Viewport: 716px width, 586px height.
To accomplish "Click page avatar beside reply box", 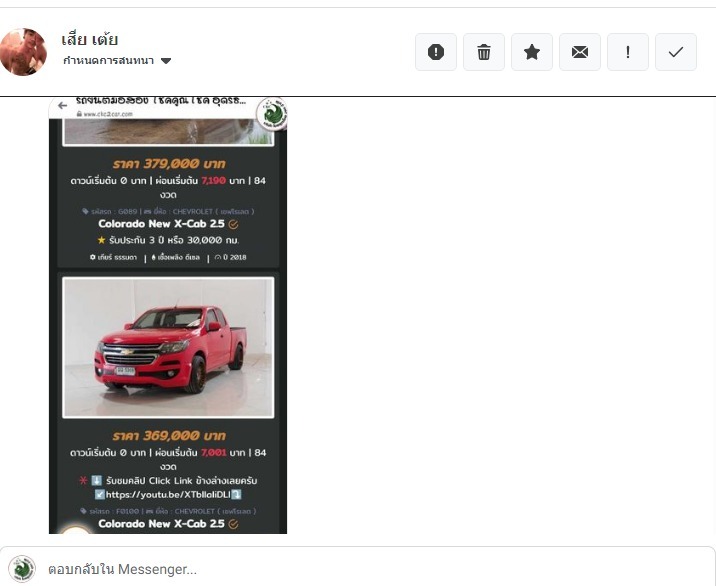I will (x=22, y=569).
